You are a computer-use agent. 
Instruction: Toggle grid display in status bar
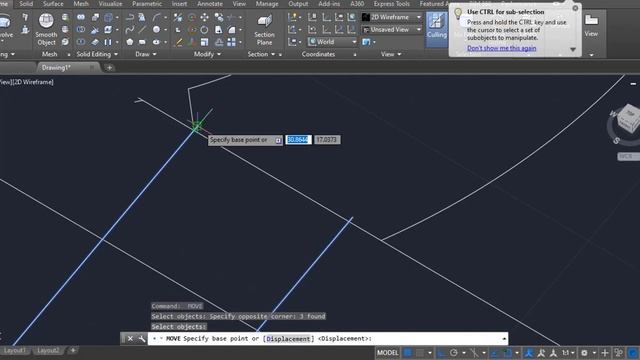[407, 353]
